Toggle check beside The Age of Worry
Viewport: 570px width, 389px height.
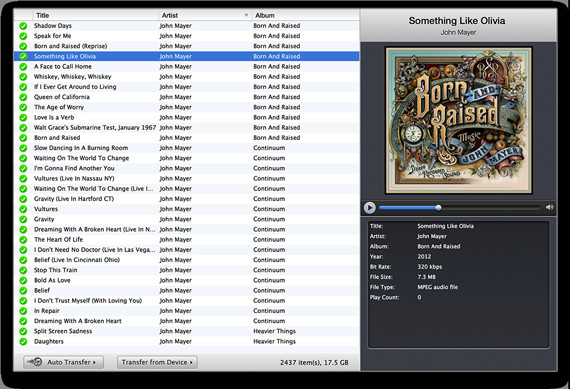pyautogui.click(x=23, y=107)
